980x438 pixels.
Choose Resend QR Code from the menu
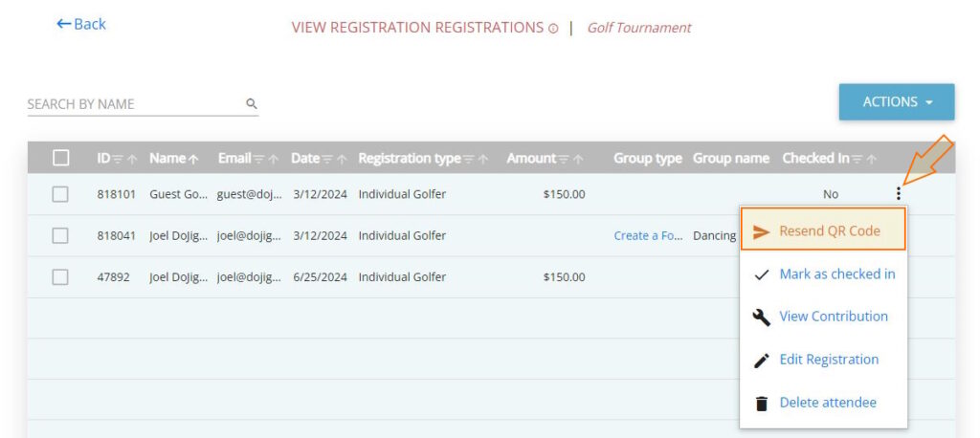point(829,230)
